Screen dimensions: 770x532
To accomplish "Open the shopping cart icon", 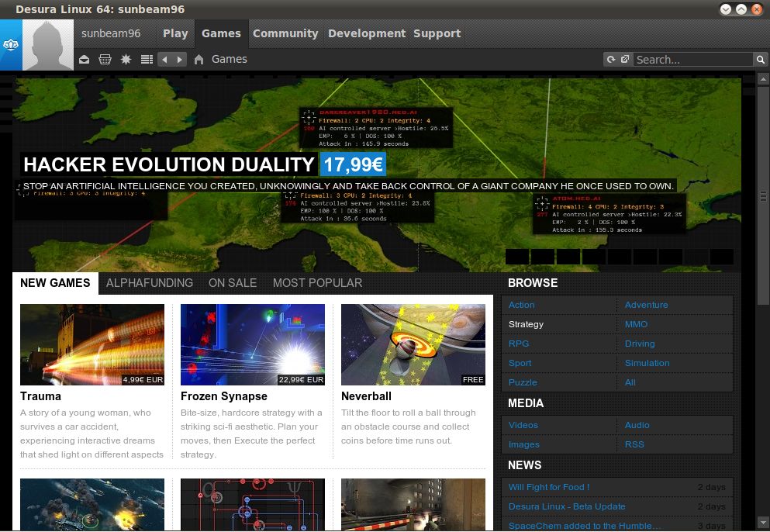I will [x=105, y=60].
